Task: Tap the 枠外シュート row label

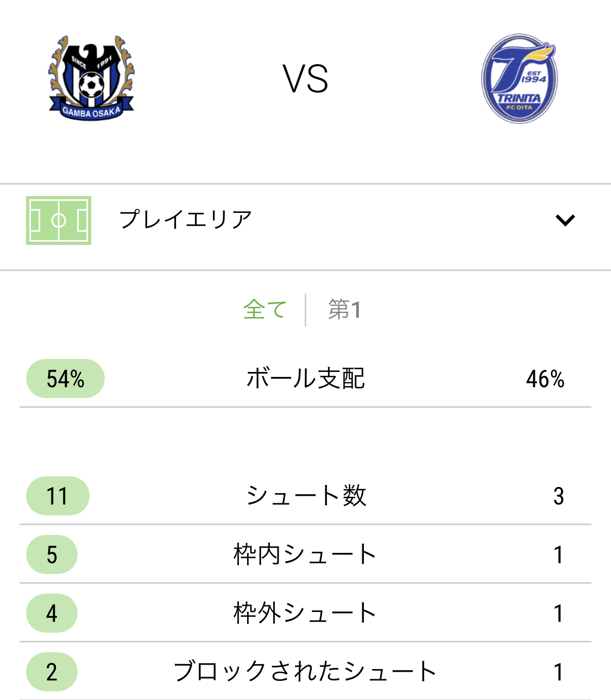Action: (x=305, y=613)
